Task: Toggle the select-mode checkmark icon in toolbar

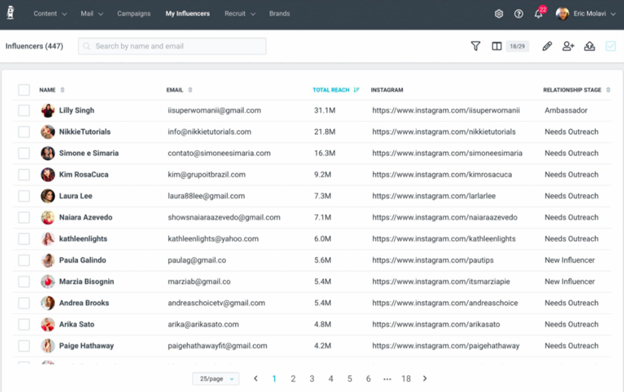Action: [610, 46]
